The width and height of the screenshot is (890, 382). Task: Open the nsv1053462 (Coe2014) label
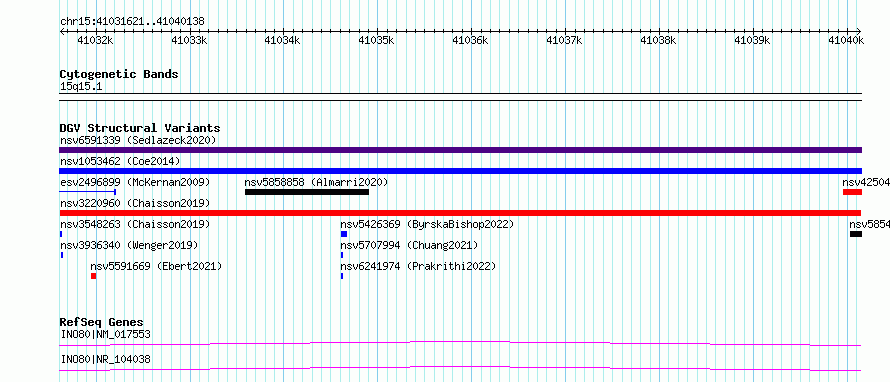(x=120, y=161)
